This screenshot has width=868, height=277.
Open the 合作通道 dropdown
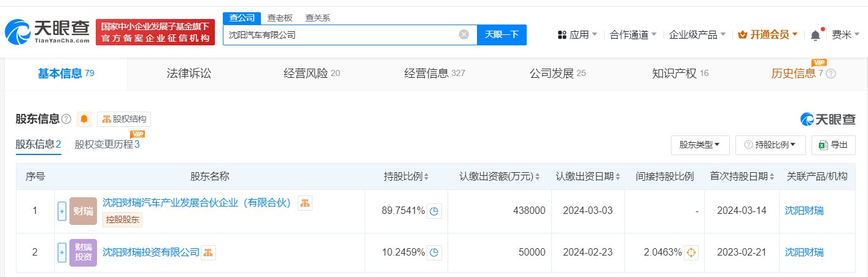pos(633,35)
